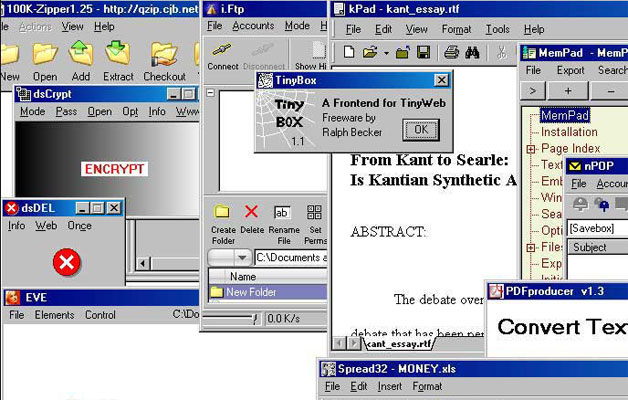Expand the Page Index tree node in MemPad
The height and width of the screenshot is (400, 628).
point(532,148)
